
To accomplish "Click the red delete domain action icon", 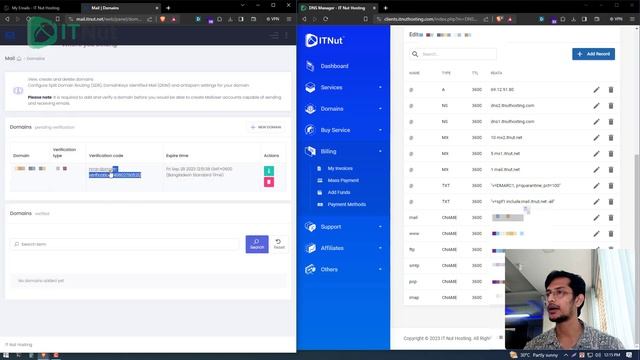I will 269,182.
